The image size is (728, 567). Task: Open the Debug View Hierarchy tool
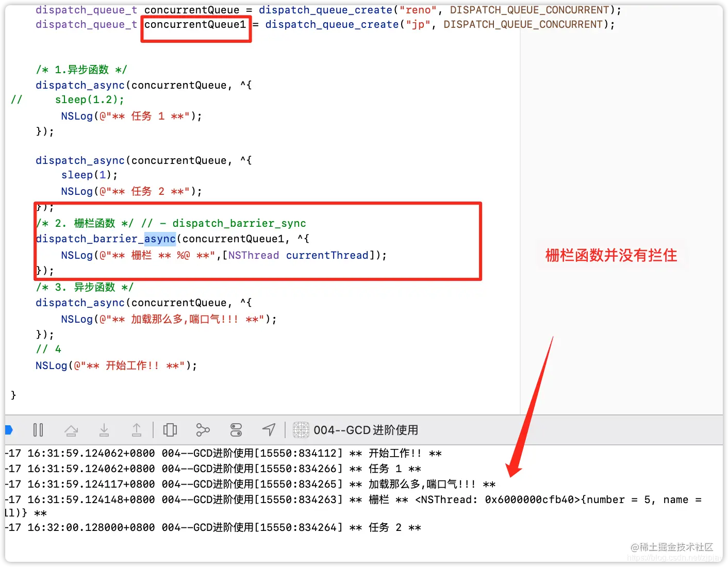click(x=170, y=430)
